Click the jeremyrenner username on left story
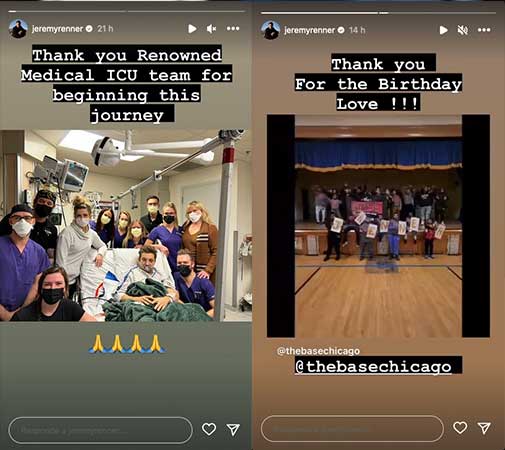 coord(57,29)
